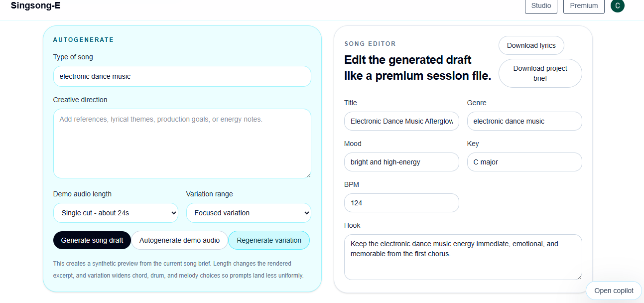This screenshot has height=303, width=644.
Task: Click the Singsong-E logo
Action: coord(36,6)
